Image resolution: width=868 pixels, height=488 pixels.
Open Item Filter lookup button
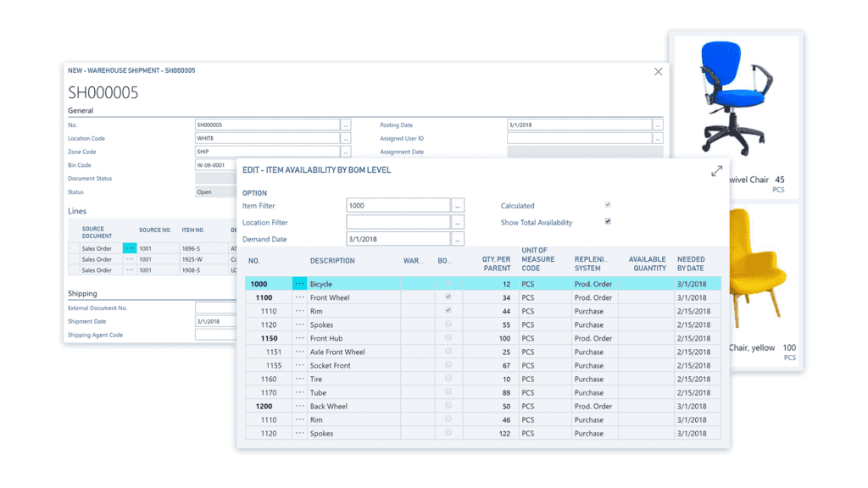pos(458,206)
